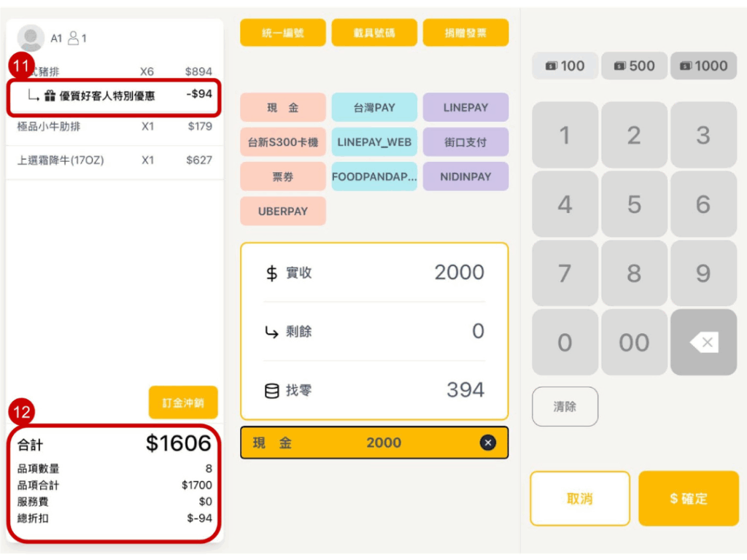This screenshot has width=747, height=560.
Task: Choose 現金 cash payment method
Action: 283,107
